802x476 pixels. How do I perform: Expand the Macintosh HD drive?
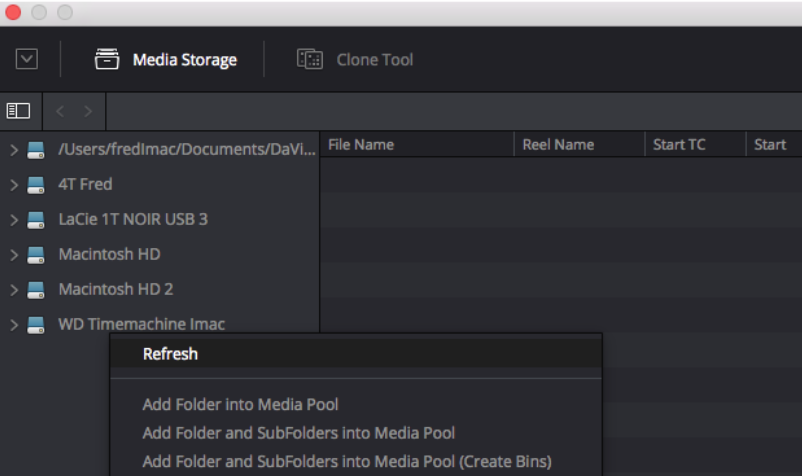click(x=14, y=255)
